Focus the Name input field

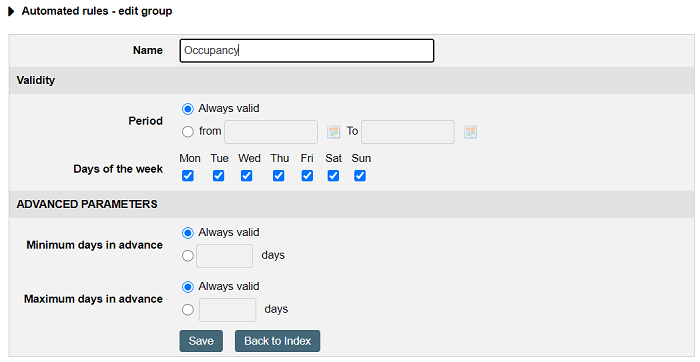tap(307, 50)
